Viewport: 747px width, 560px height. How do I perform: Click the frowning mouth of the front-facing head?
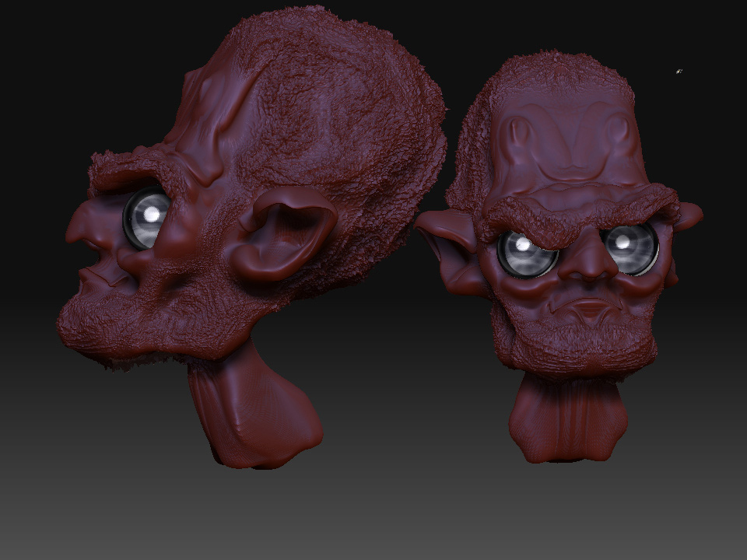click(587, 308)
